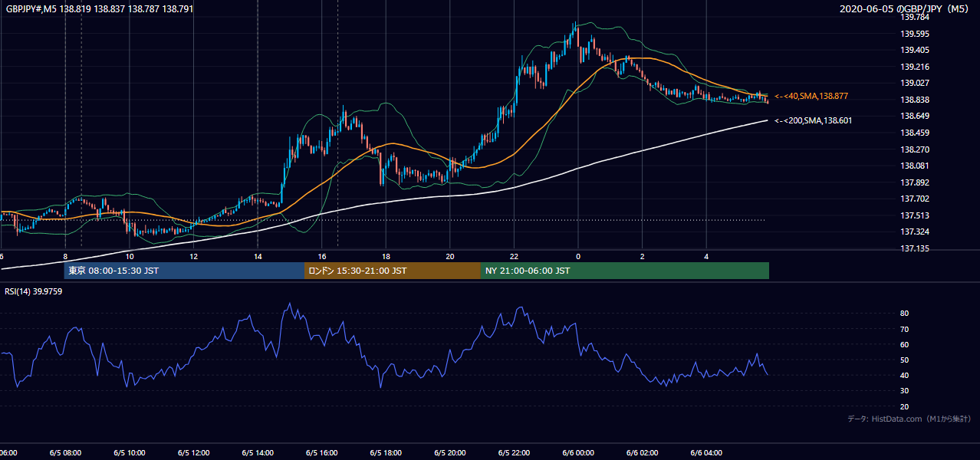This screenshot has width=980, height=460.
Task: Click bottom date label 6/5 18:00
Action: 386,453
